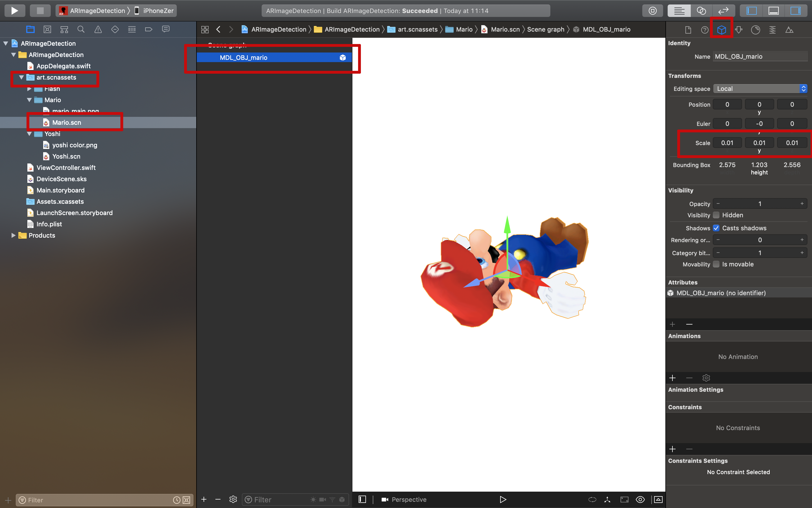Select the iPhoneZer run destination

(x=154, y=11)
